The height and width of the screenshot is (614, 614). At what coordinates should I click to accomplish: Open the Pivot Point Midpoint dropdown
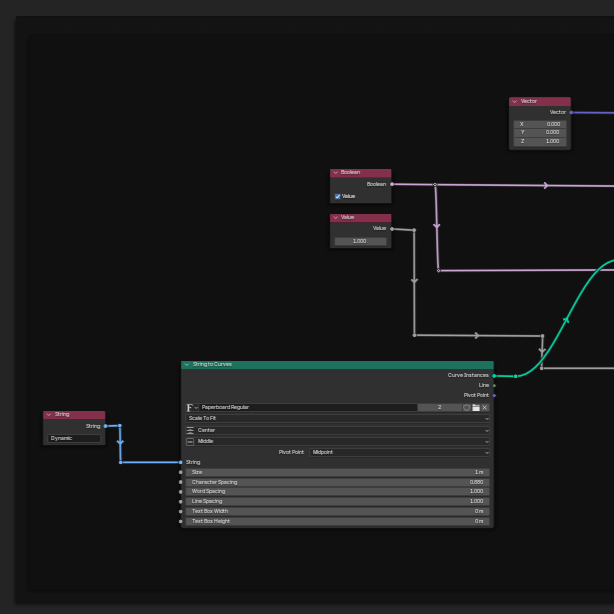(x=399, y=453)
